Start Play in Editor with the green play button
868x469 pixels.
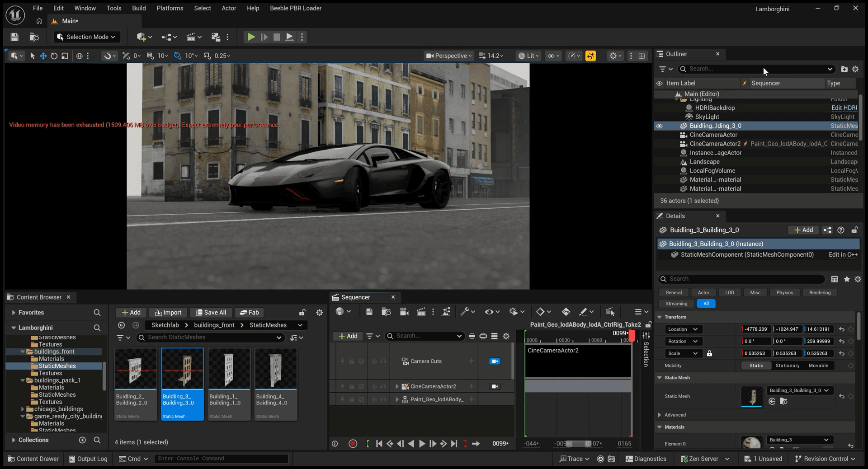pos(251,37)
